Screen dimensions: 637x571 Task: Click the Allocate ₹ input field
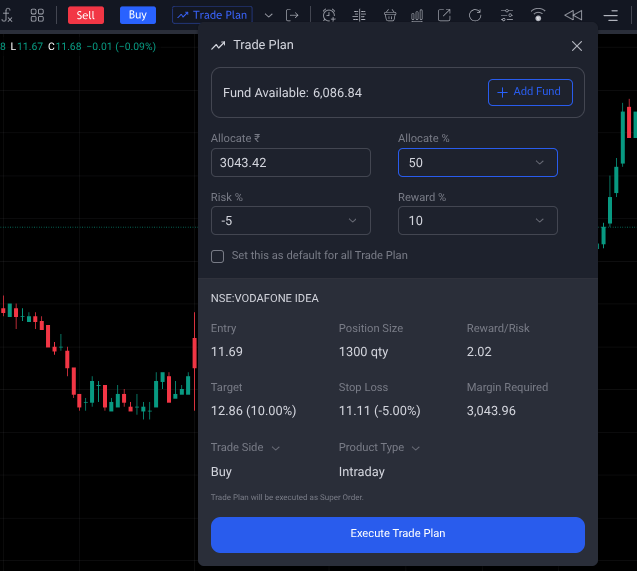[290, 162]
